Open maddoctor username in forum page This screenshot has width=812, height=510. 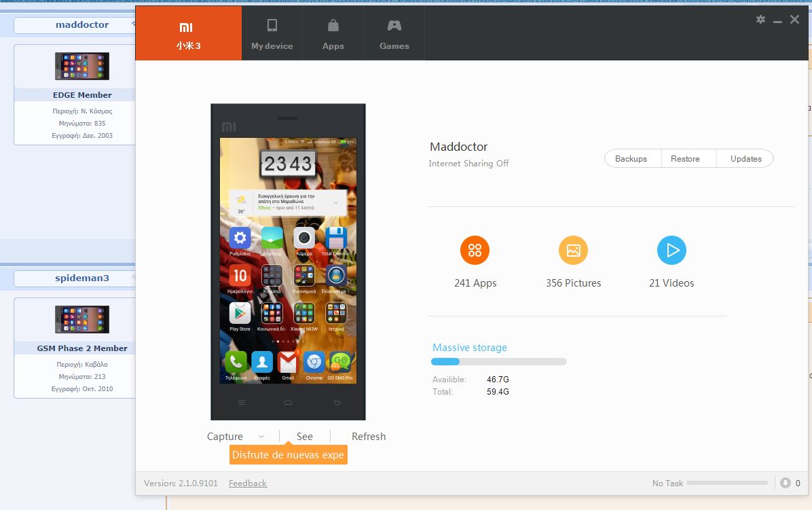click(x=82, y=24)
